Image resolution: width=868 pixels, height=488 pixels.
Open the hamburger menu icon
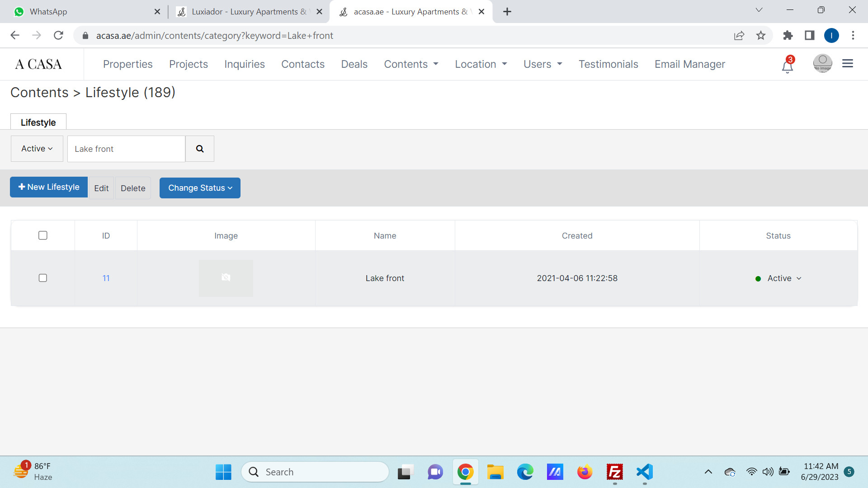click(x=847, y=64)
